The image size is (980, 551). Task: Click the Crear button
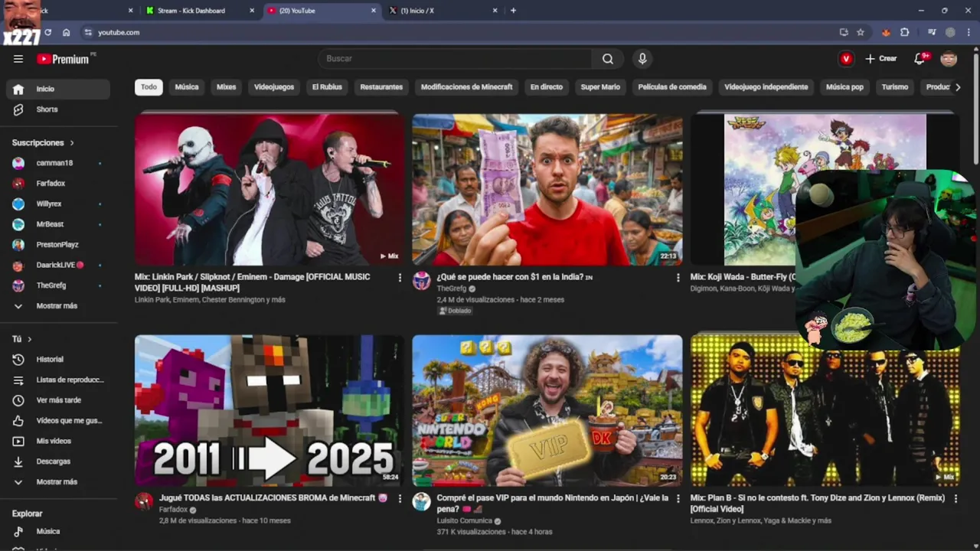[x=881, y=59]
